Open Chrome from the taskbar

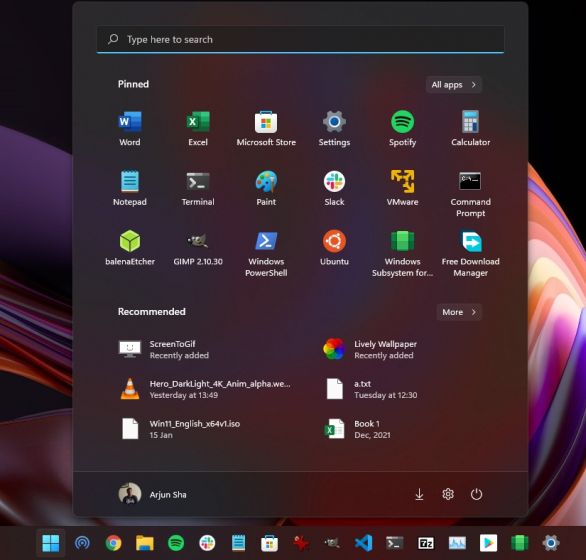113,543
